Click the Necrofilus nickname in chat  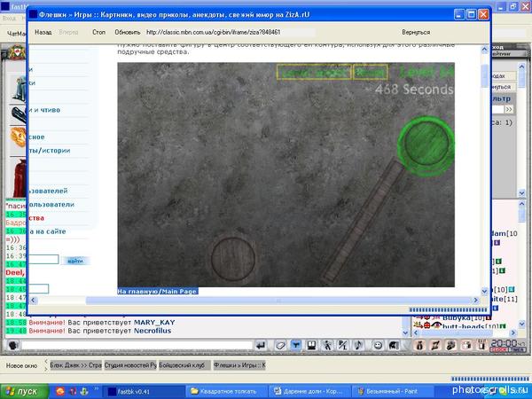153,331
